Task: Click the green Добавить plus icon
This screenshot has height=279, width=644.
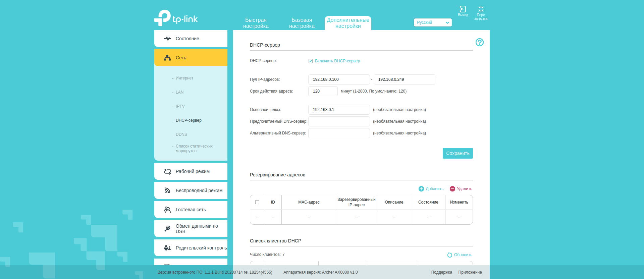Action: [421, 189]
